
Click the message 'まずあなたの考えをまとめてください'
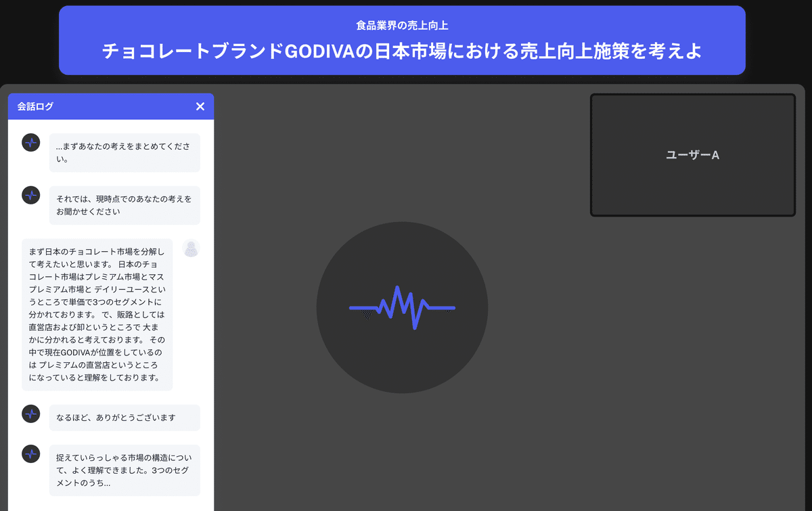pos(125,153)
